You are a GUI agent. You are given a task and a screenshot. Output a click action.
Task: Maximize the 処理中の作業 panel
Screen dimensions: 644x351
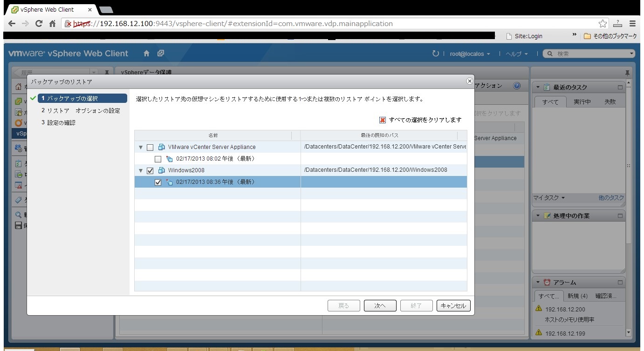click(x=620, y=216)
